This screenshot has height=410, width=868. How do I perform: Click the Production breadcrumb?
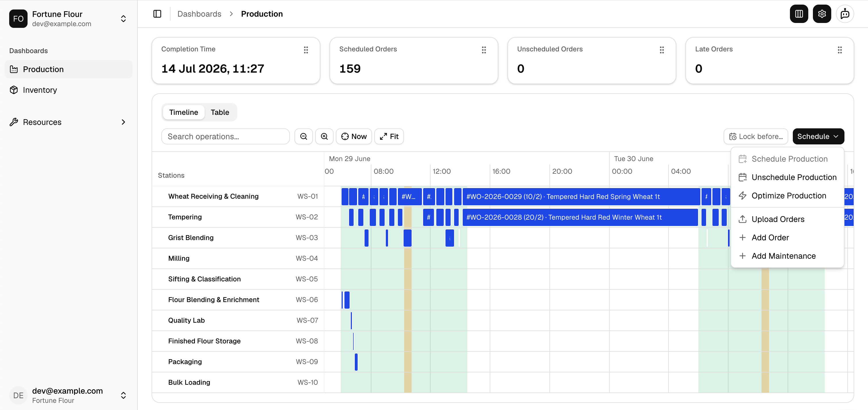(x=262, y=14)
